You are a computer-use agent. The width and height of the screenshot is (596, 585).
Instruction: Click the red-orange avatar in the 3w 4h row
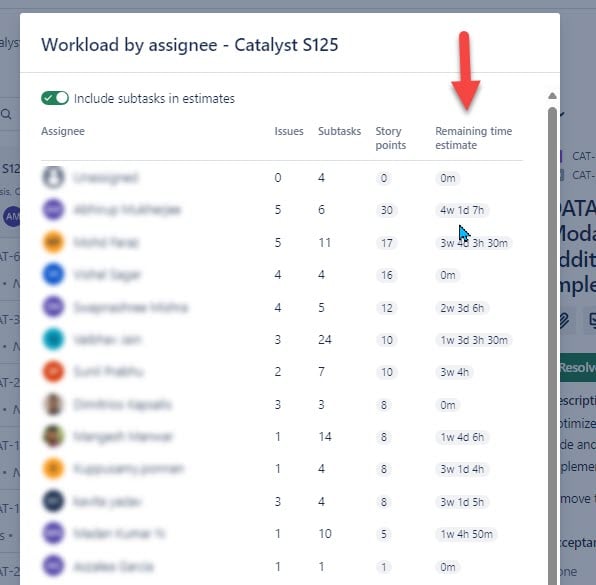[x=53, y=371]
